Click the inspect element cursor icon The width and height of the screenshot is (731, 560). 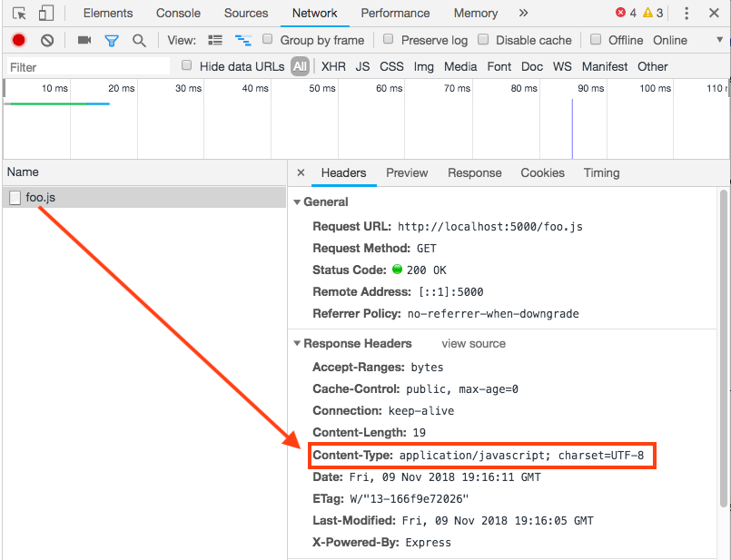tap(19, 14)
